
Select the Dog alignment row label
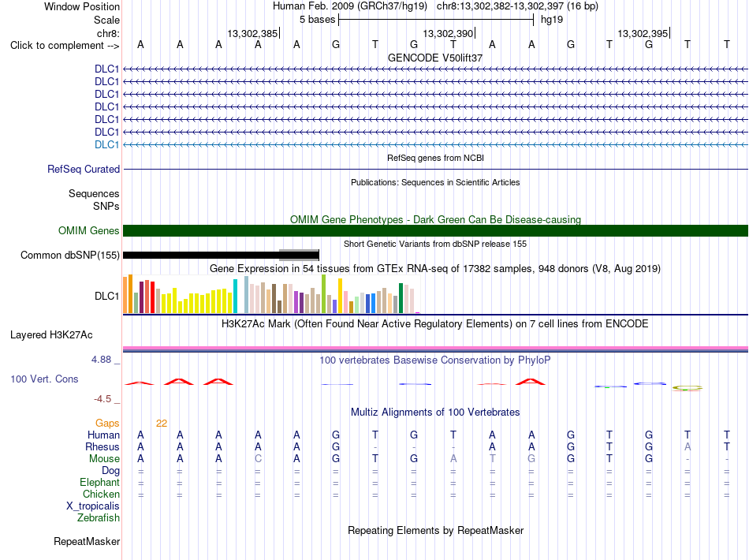pos(110,471)
